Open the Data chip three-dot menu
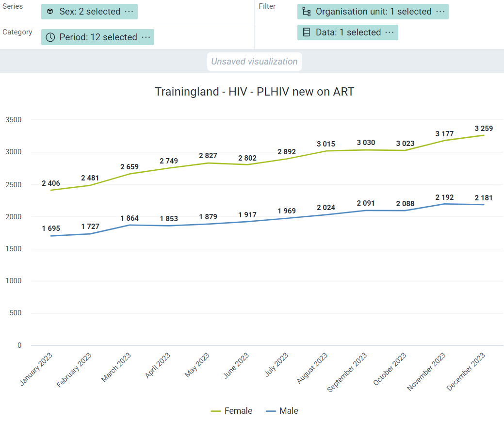This screenshot has width=504, height=423. 389,33
